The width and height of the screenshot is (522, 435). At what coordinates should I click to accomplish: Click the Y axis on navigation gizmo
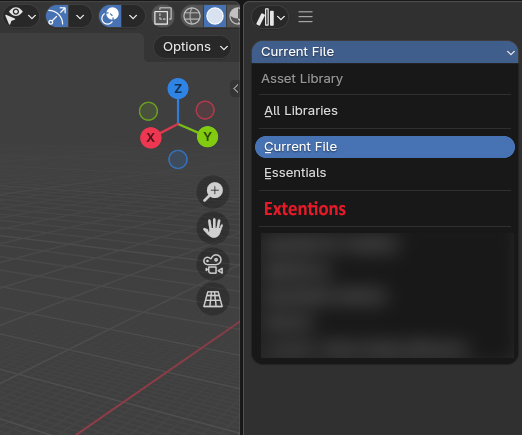[207, 137]
